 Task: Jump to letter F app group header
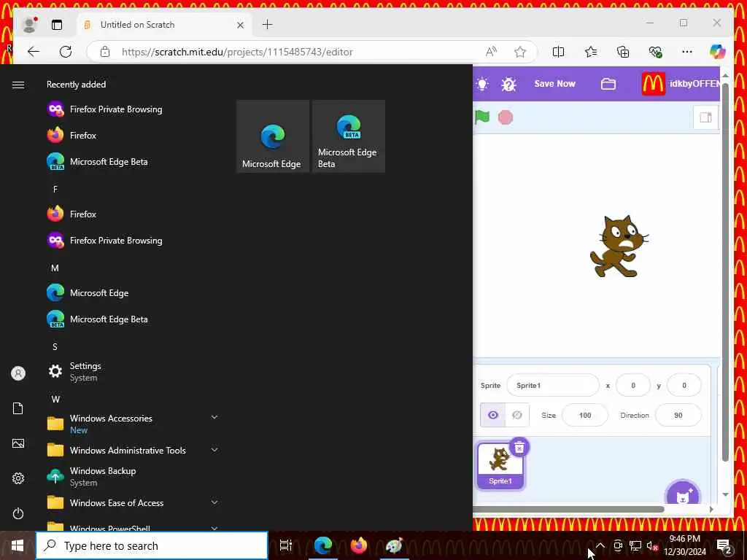point(55,189)
